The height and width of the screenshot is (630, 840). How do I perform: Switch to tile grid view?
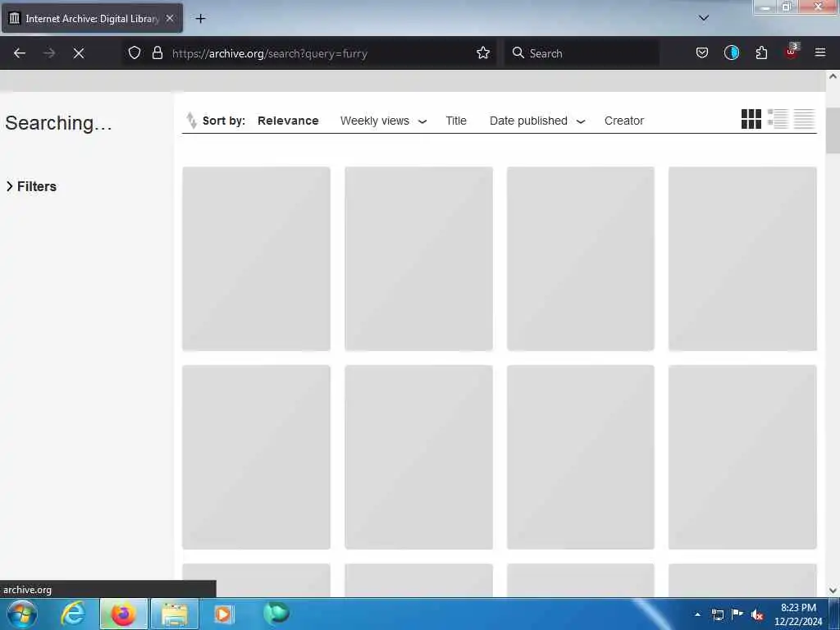(x=751, y=119)
